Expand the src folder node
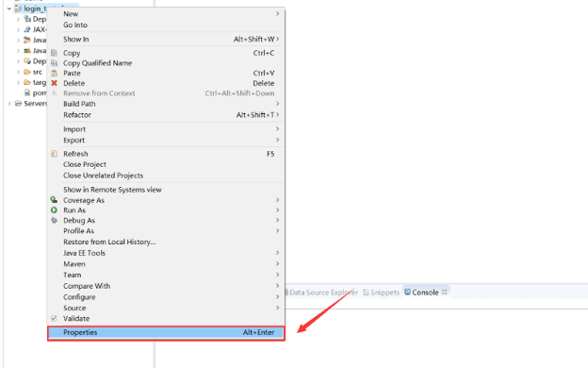 18,72
